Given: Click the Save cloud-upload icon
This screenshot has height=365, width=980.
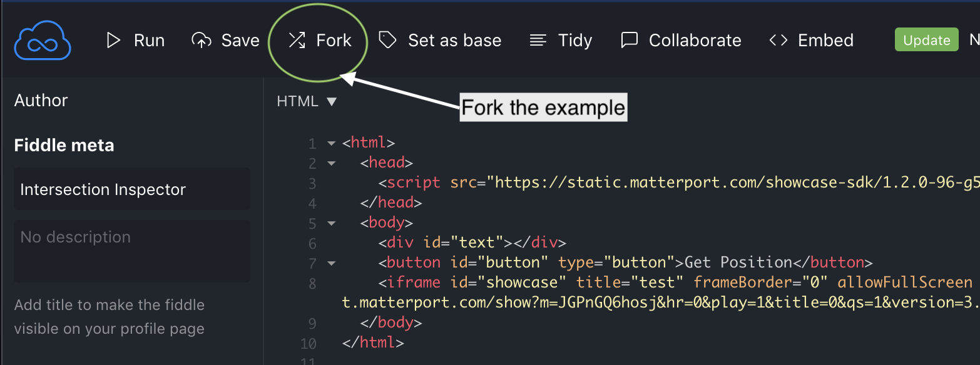Looking at the screenshot, I should pos(201,41).
